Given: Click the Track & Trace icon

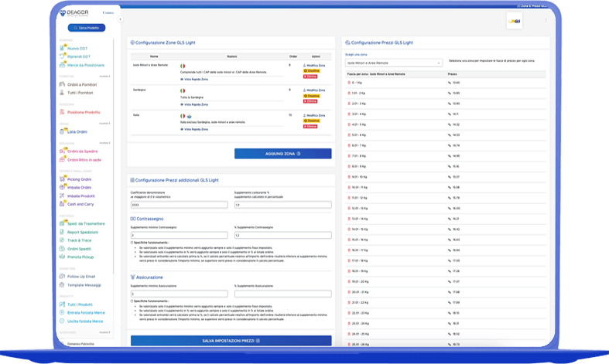Looking at the screenshot, I should [x=62, y=240].
